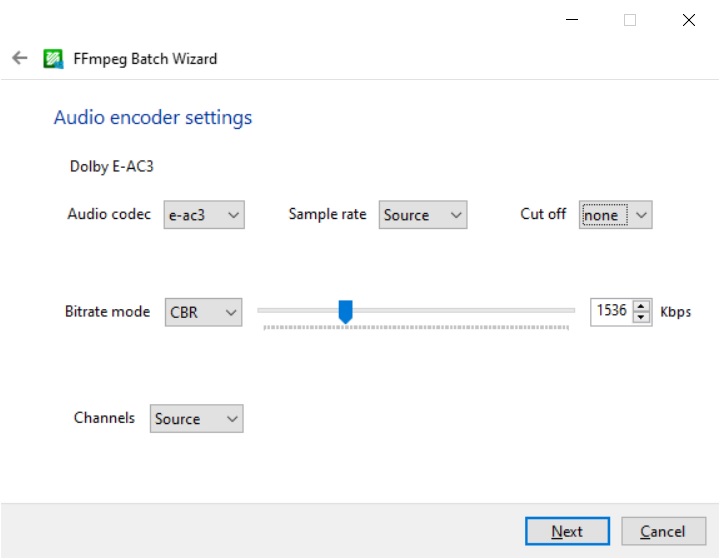720x559 pixels.
Task: Increase bitrate with the up spinner arrow
Action: (x=642, y=306)
